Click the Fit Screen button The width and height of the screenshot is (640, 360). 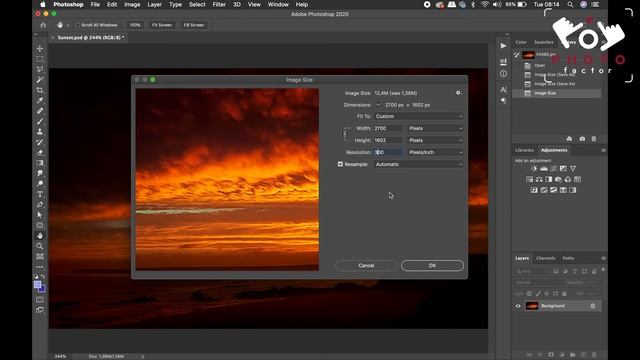click(162, 25)
